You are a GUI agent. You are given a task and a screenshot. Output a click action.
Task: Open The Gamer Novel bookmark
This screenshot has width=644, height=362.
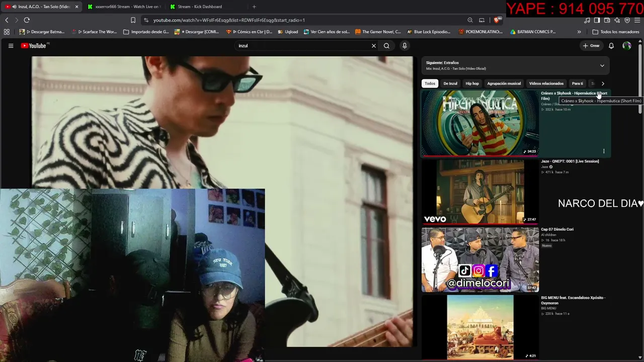[378, 32]
